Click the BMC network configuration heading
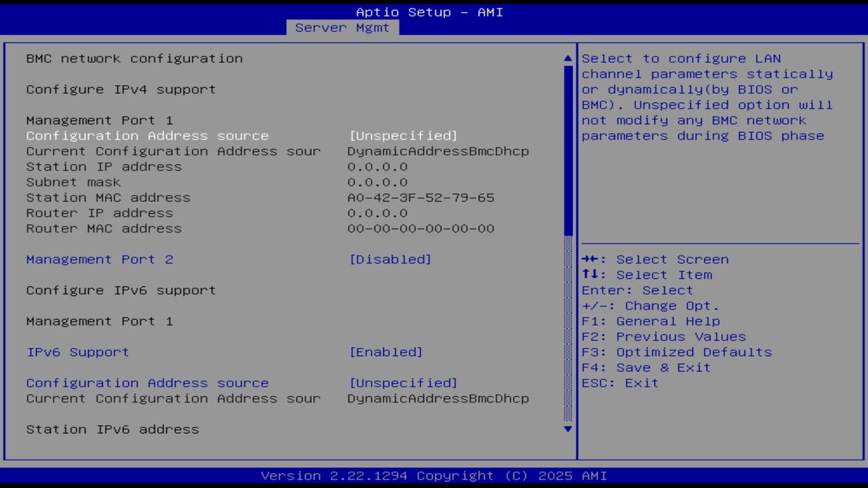This screenshot has height=488, width=868. 134,58
